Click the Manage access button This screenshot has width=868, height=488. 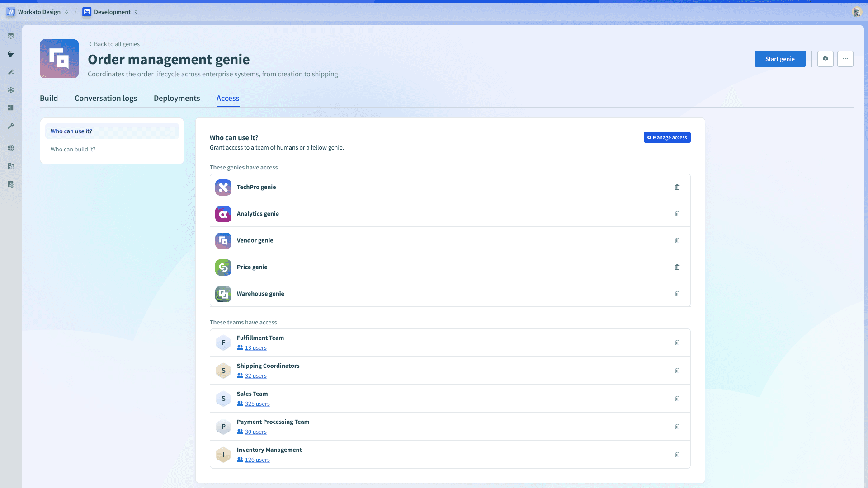pos(667,137)
